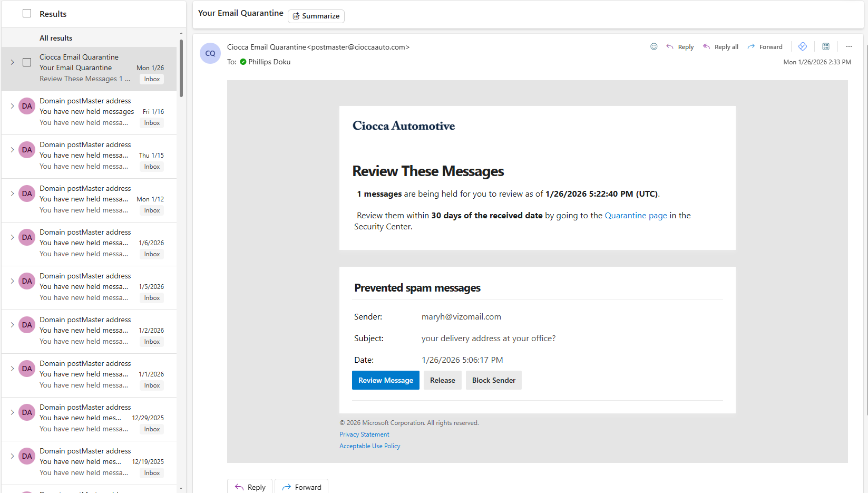Click the message list scroll up arrow
868x493 pixels.
click(x=181, y=33)
